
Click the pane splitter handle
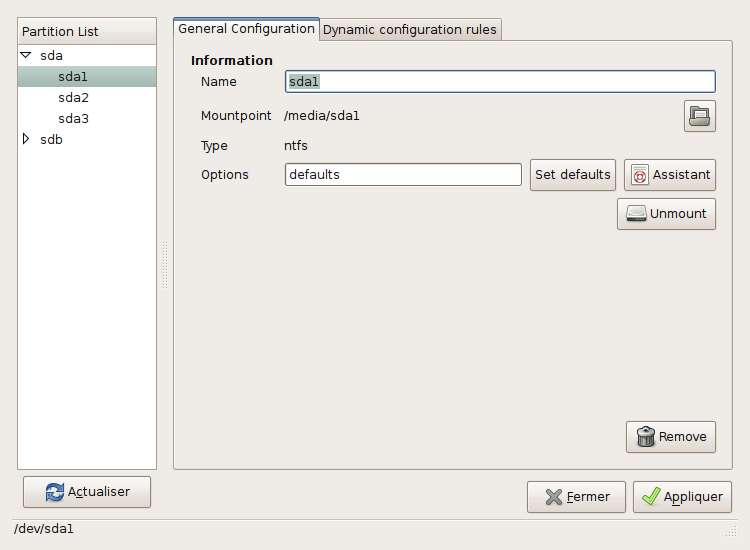(165, 264)
